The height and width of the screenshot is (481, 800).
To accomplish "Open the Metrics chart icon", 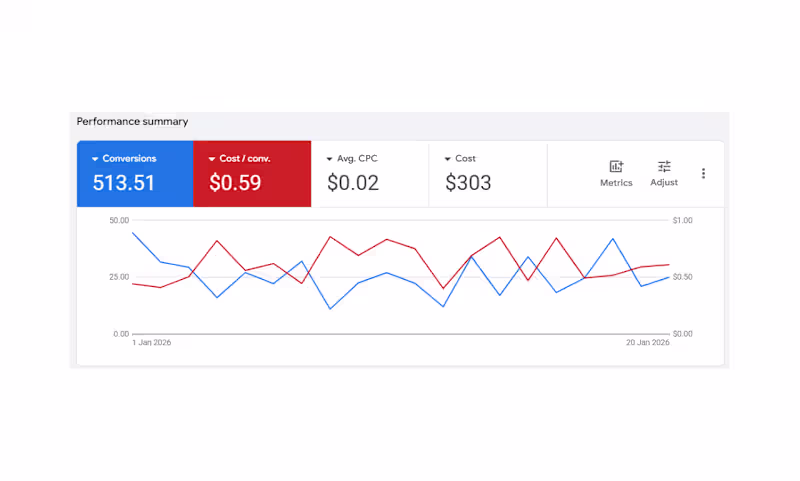I will (x=616, y=166).
